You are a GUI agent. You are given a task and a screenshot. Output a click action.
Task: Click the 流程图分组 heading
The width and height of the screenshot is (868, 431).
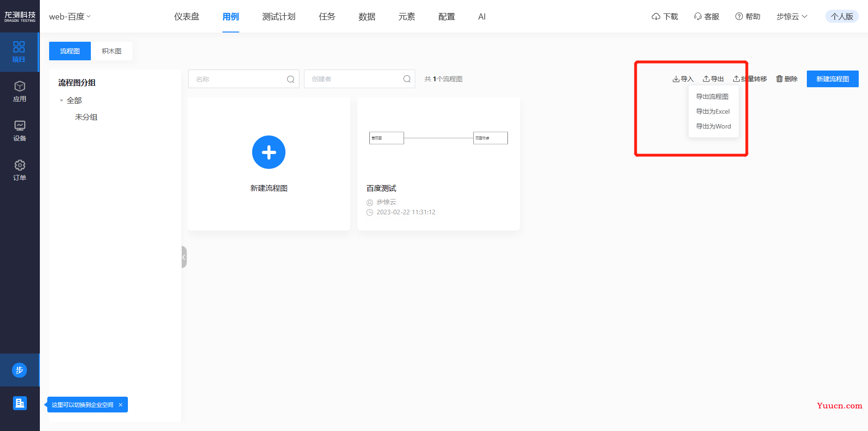(x=77, y=83)
